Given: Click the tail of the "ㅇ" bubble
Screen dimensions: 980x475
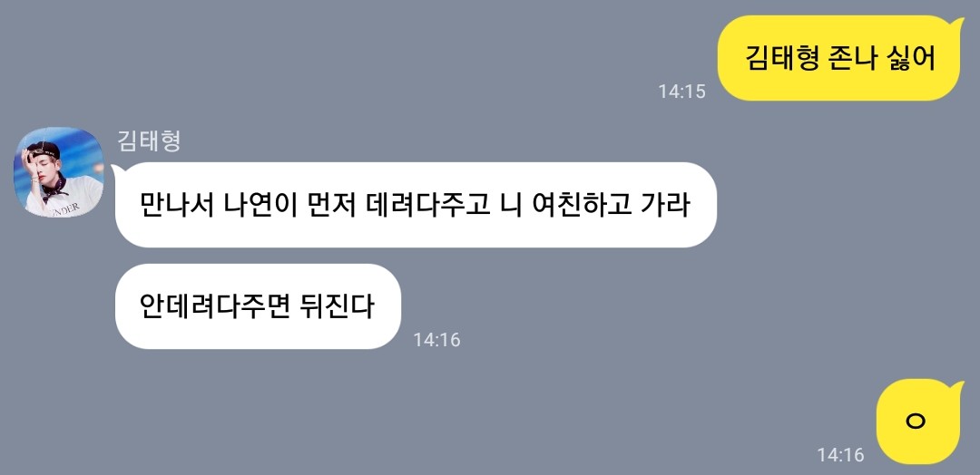Looking at the screenshot, I should [957, 389].
